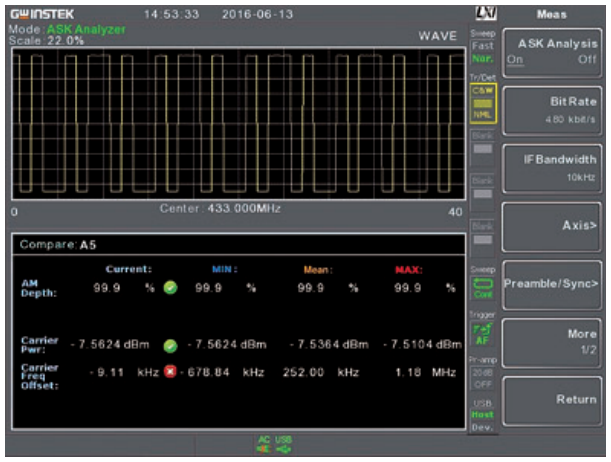Image resolution: width=611 pixels, height=462 pixels.
Task: Click the ASK Analyzer mode label
Action: pos(86,29)
